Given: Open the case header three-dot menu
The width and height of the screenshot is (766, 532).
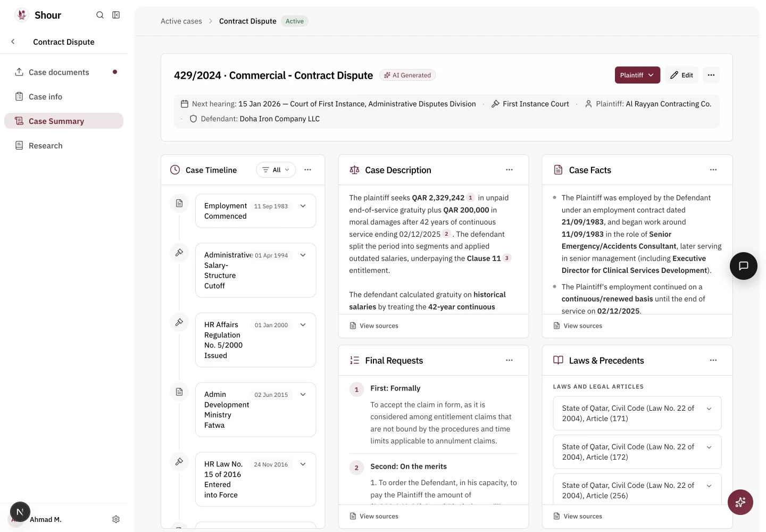Looking at the screenshot, I should click(x=711, y=75).
